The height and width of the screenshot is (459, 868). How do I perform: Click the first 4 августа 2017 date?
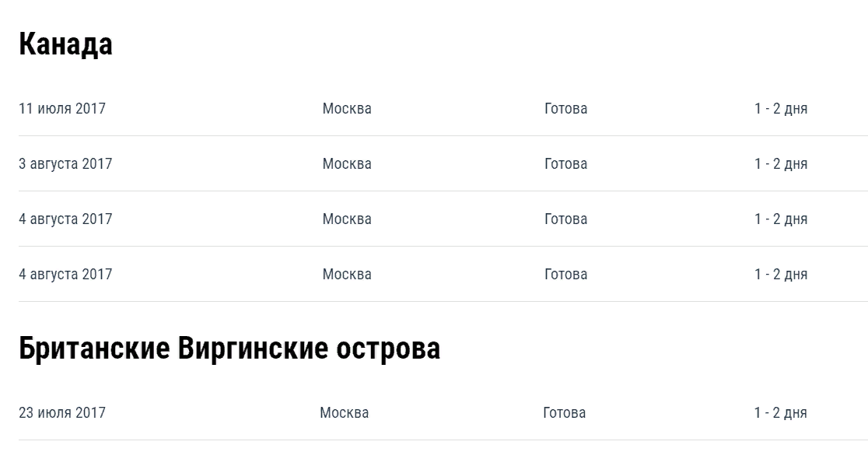click(x=65, y=219)
